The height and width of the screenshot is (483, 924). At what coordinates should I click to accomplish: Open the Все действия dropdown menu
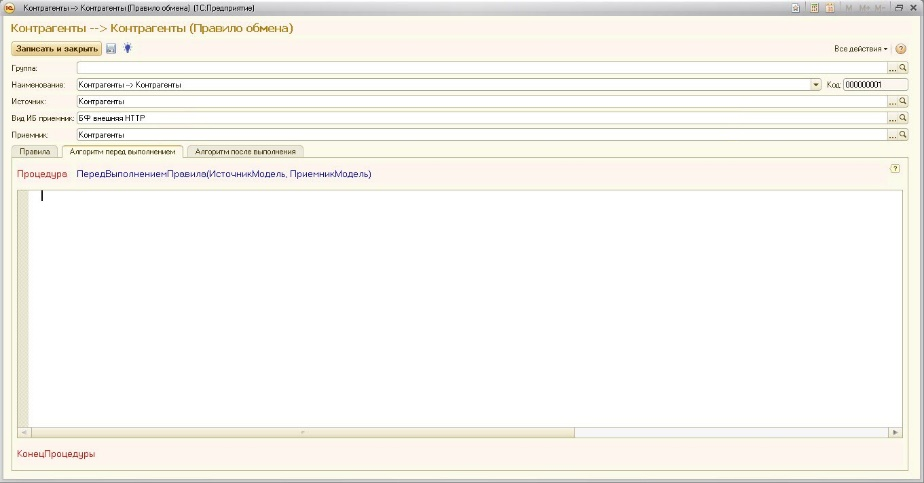pyautogui.click(x=860, y=48)
